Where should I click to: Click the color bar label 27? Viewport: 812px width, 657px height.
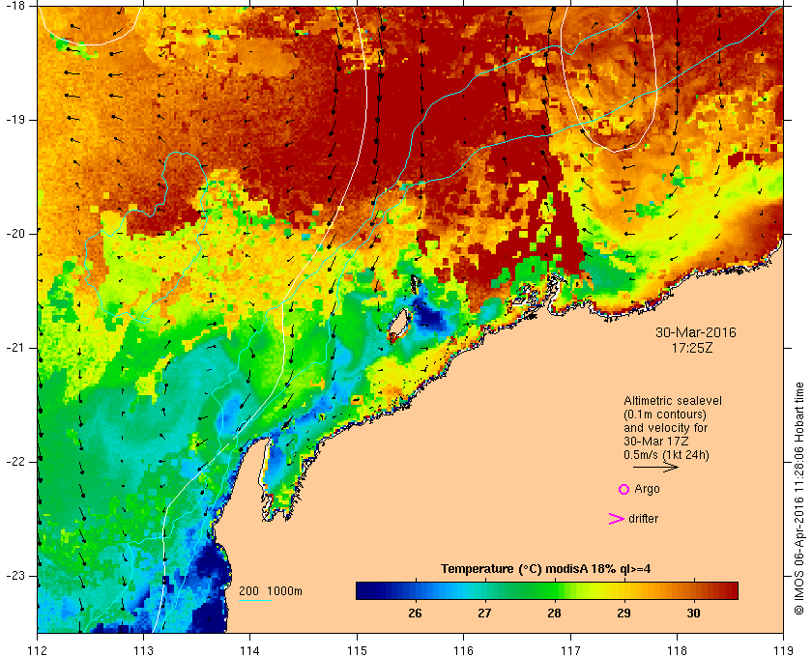(x=484, y=614)
